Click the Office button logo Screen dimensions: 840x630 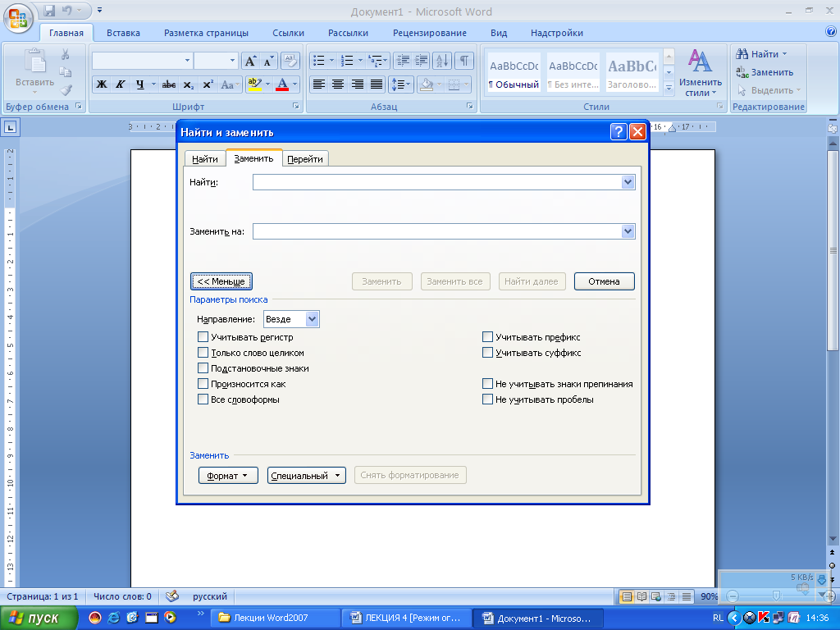pos(18,18)
